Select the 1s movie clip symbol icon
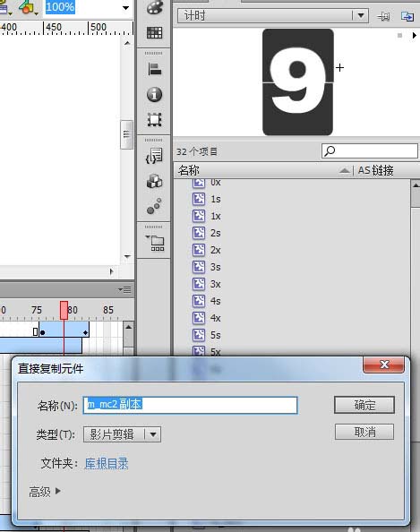The height and width of the screenshot is (532, 420). pyautogui.click(x=199, y=199)
